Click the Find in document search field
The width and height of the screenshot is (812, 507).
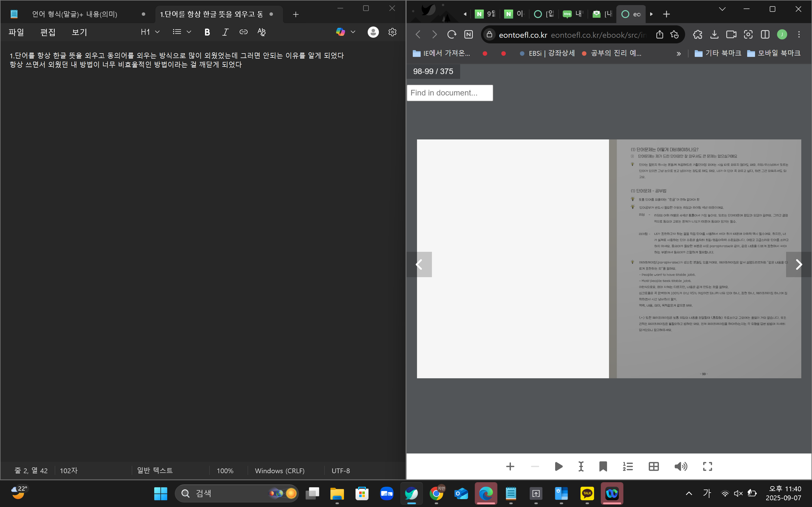click(450, 93)
